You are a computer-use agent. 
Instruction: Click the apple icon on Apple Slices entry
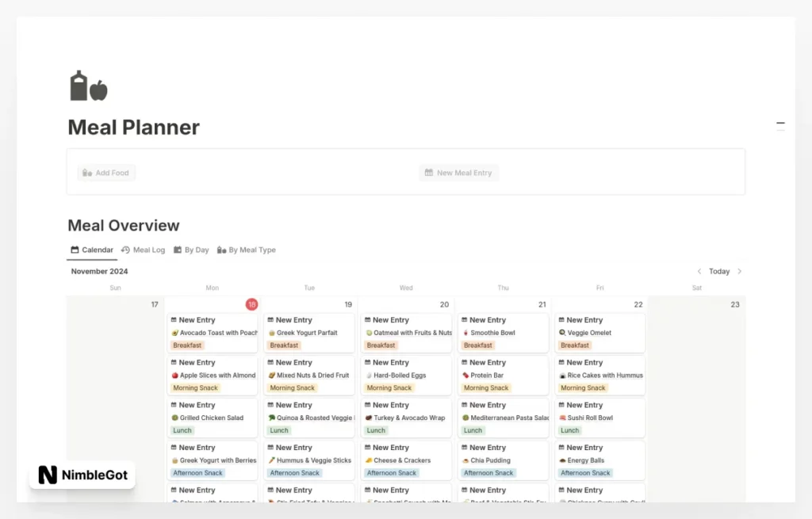174,375
